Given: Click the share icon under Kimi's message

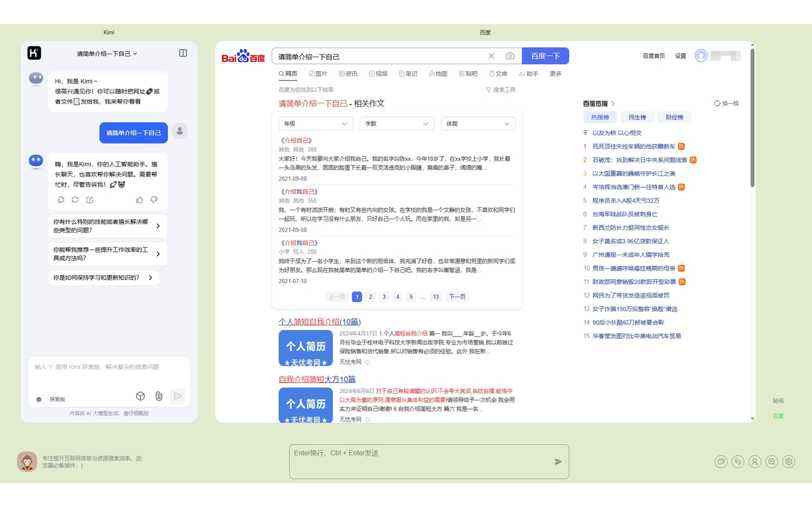Looking at the screenshot, I should coord(91,199).
